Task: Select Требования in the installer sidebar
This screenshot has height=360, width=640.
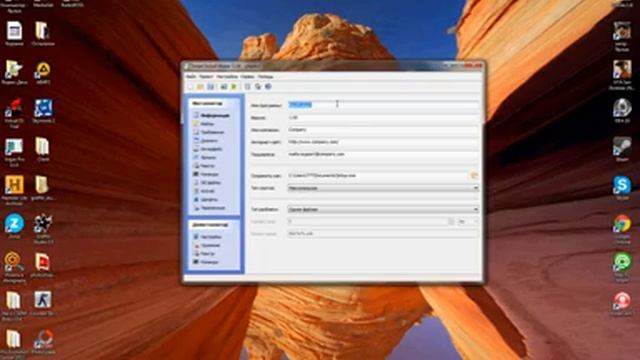Action: (209, 132)
